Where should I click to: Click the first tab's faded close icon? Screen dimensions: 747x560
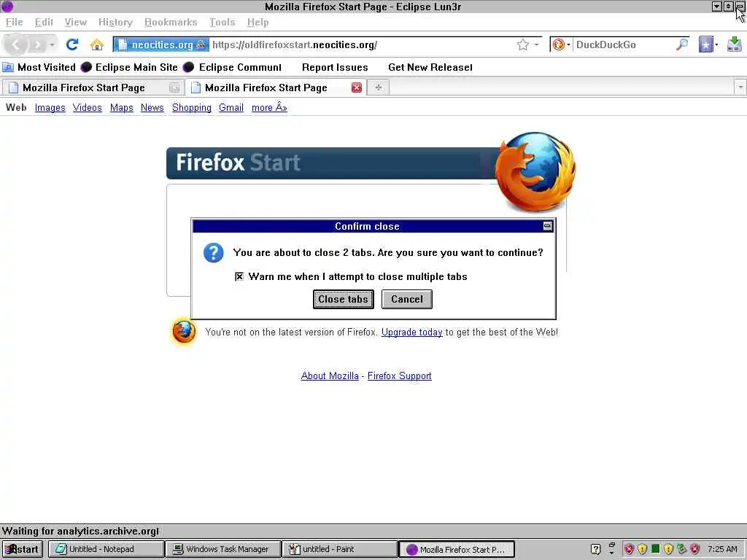(x=174, y=87)
